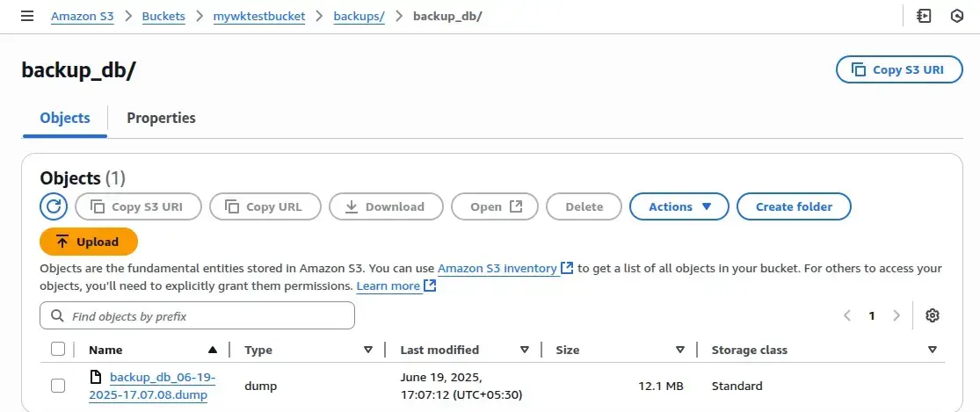This screenshot has width=980, height=412.
Task: Go to Buckets breadcrumb
Action: click(x=163, y=16)
